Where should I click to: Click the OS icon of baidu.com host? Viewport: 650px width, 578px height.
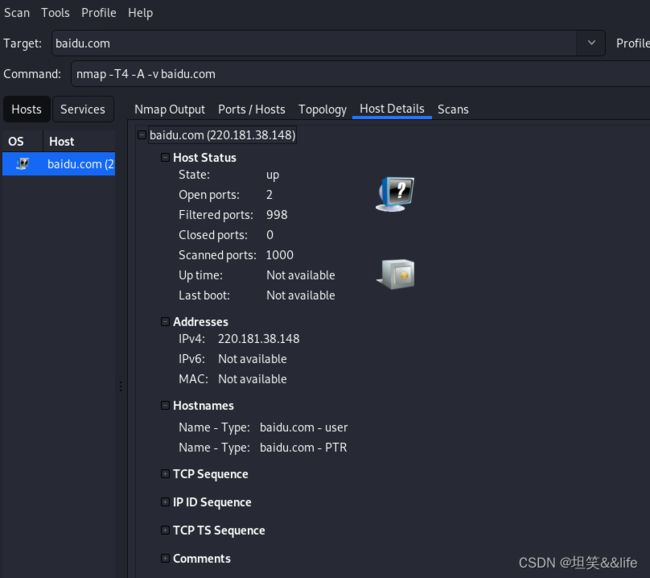tap(22, 164)
